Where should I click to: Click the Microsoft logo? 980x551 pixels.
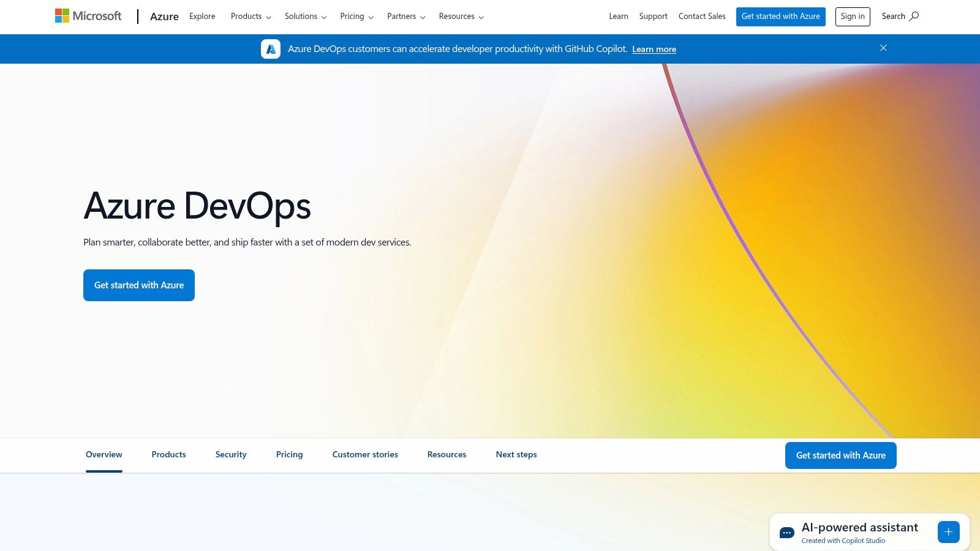point(88,16)
